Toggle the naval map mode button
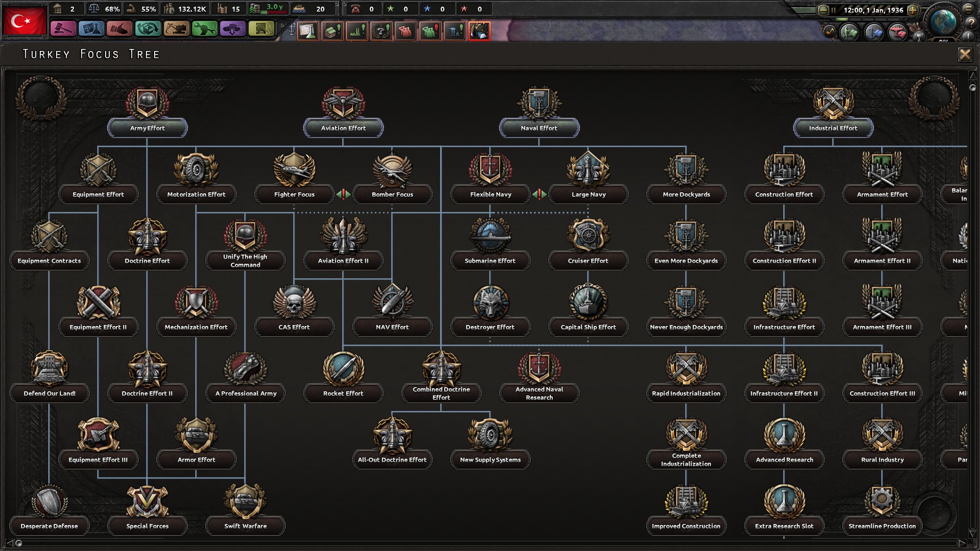Viewport: 980px width, 551px height. click(873, 32)
